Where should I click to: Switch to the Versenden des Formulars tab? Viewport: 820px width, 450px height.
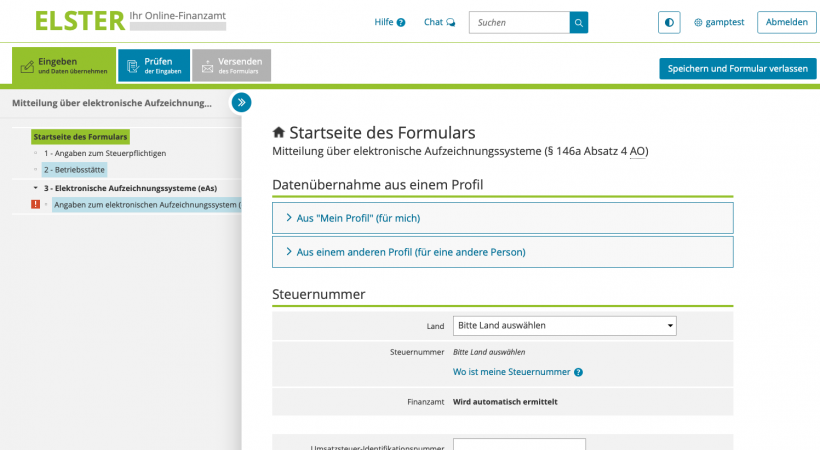231,66
